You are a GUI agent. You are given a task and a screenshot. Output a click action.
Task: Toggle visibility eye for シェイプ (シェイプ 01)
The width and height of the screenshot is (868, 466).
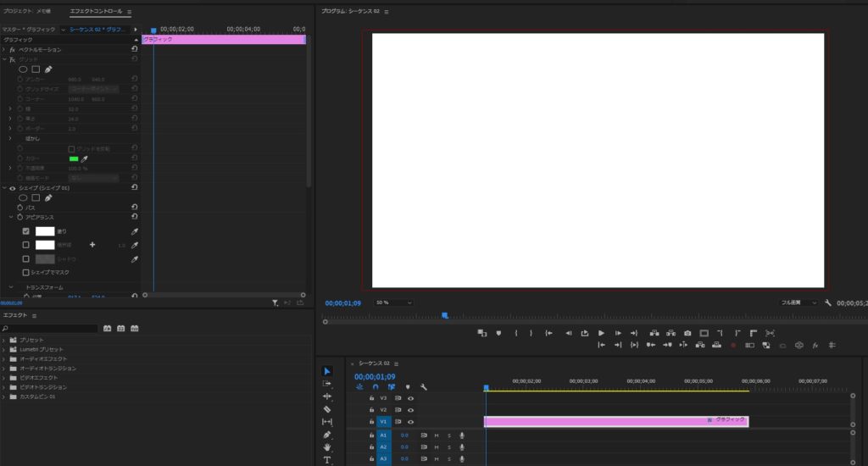point(12,188)
